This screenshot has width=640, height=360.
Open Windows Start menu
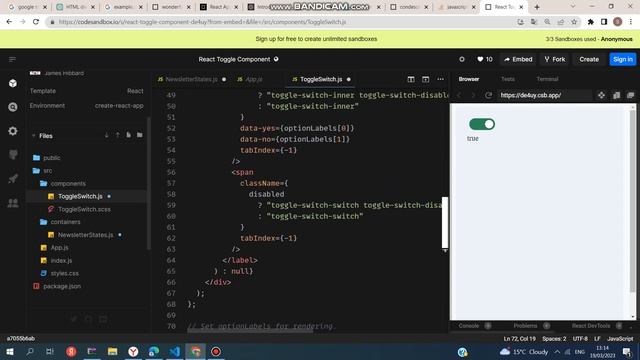[9, 351]
